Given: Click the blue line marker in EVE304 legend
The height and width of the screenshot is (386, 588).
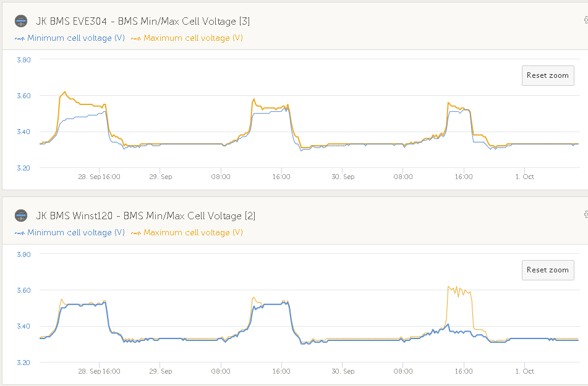Looking at the screenshot, I should [19, 38].
